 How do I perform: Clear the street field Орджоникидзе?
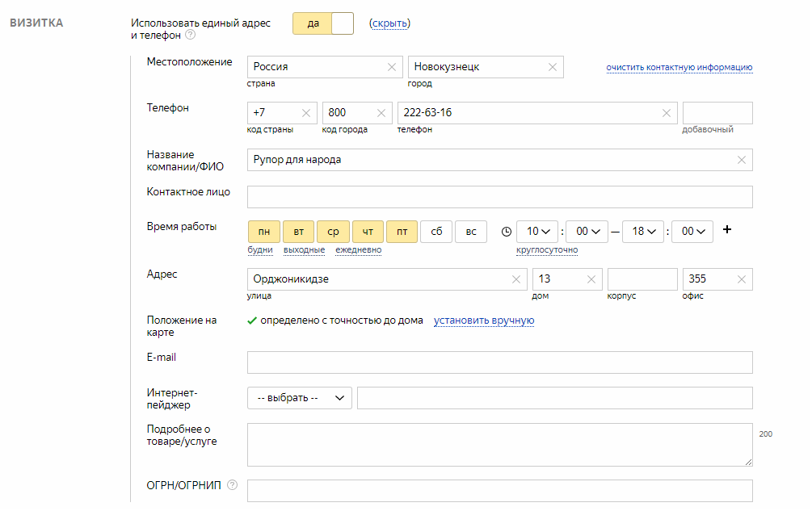[516, 279]
